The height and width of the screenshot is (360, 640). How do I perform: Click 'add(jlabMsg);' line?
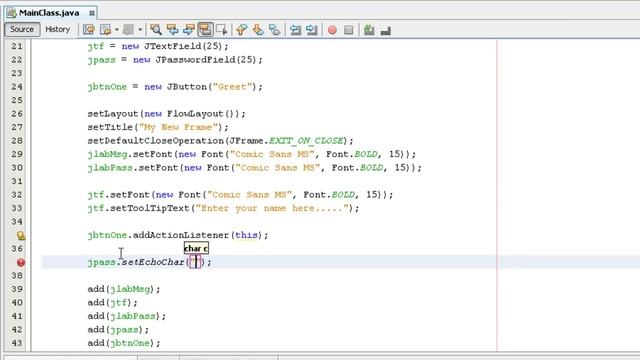click(124, 289)
